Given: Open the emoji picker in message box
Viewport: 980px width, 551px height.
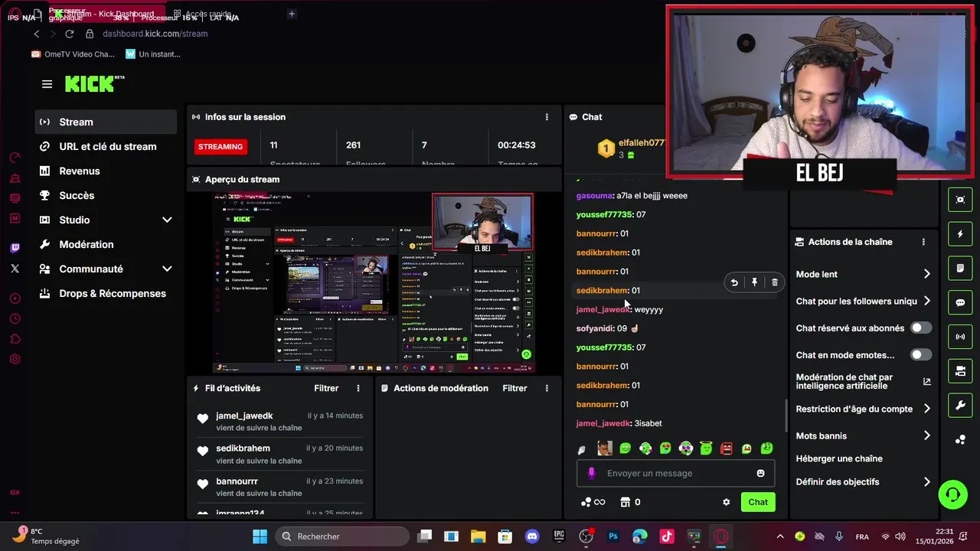Looking at the screenshot, I should (x=760, y=473).
